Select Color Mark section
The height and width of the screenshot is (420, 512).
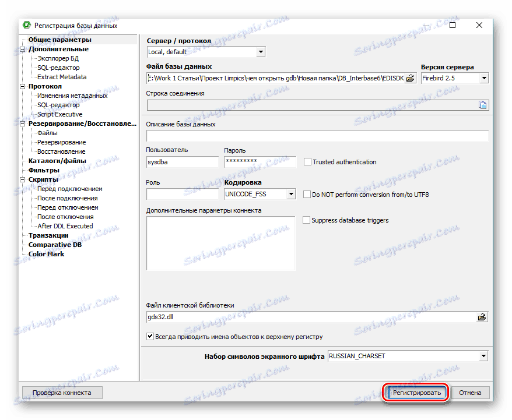coord(46,254)
